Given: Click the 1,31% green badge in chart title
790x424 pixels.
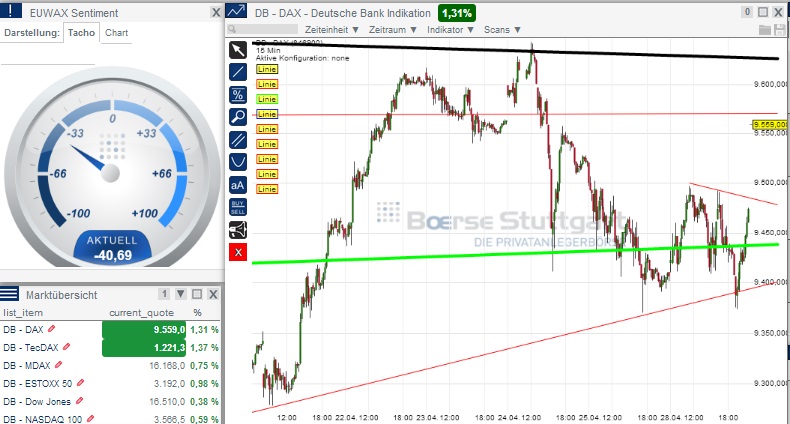Looking at the screenshot, I should pos(456,13).
